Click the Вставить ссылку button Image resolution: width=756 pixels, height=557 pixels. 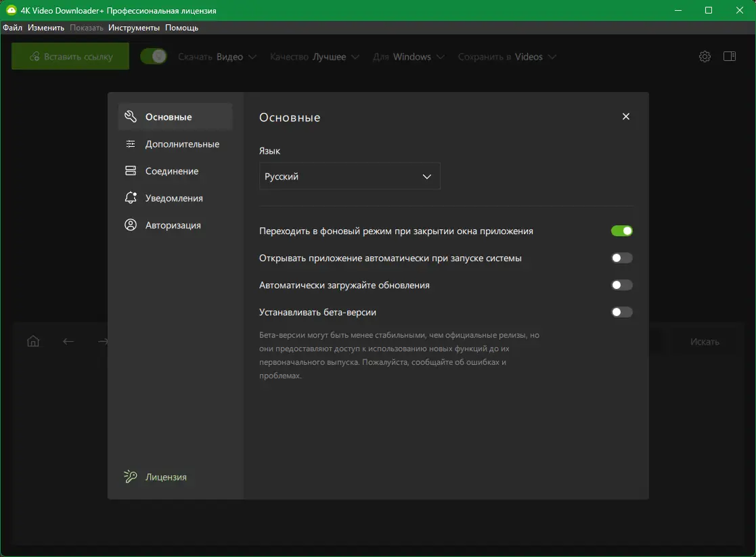(x=70, y=57)
